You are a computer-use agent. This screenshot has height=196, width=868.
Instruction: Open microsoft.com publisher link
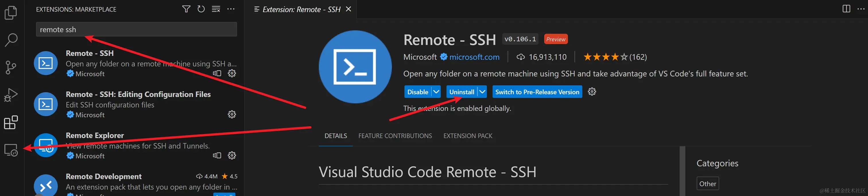click(x=474, y=57)
